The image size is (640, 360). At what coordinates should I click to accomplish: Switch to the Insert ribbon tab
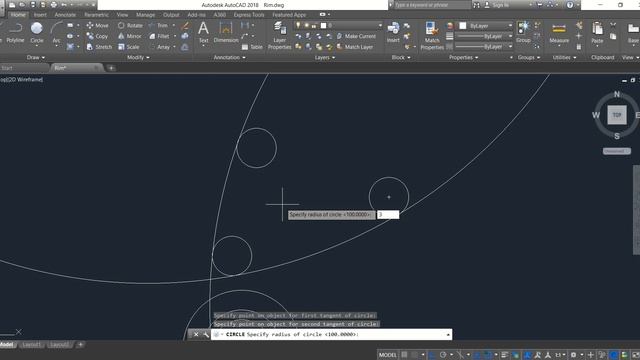click(40, 15)
